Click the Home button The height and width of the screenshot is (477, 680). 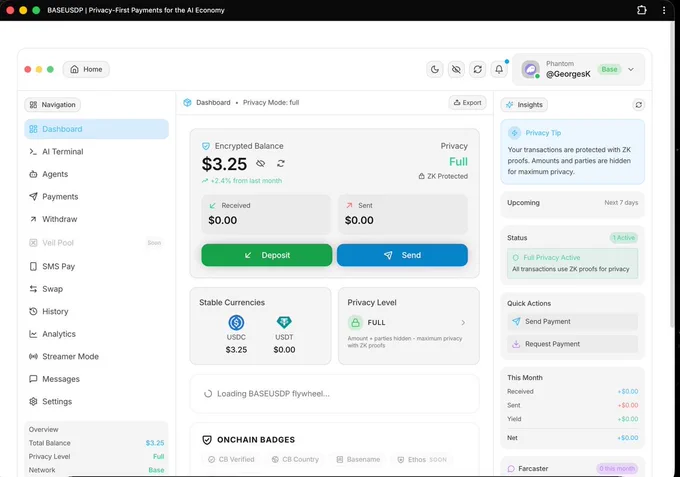[x=86, y=69]
